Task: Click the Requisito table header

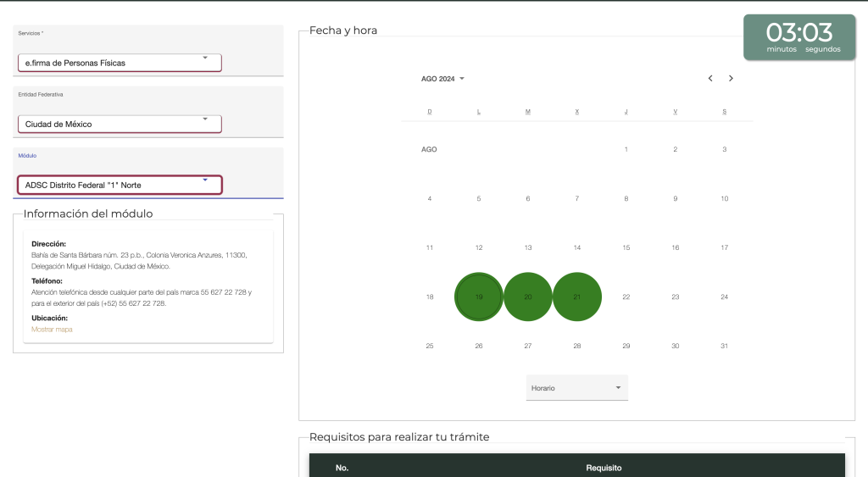Action: [x=604, y=468]
